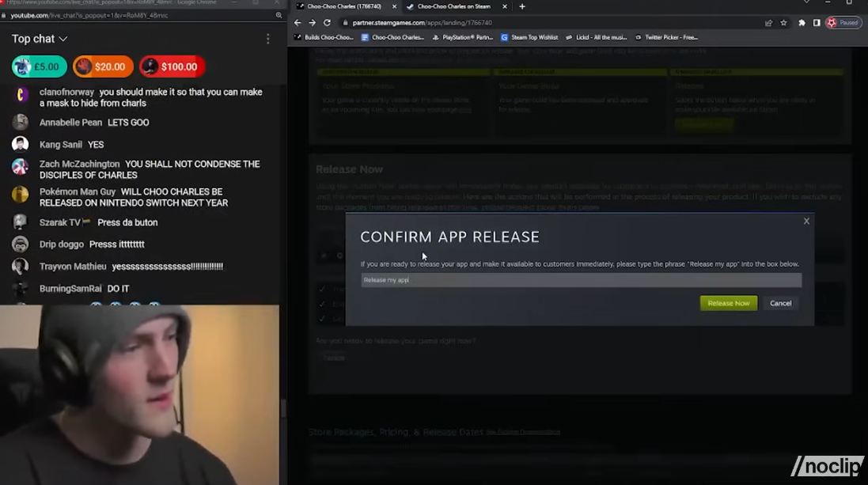
Task: Focus the 'Release my app' text field
Action: pos(581,279)
